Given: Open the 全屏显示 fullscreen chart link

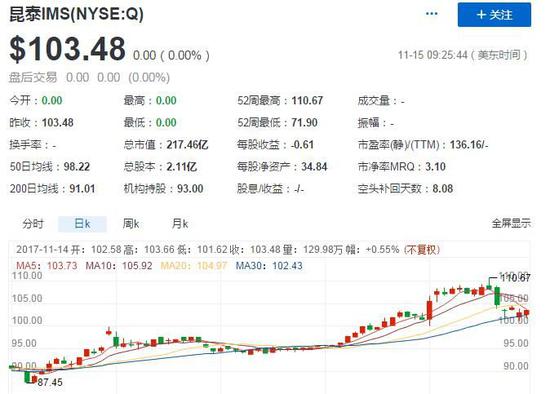Looking at the screenshot, I should tap(511, 223).
